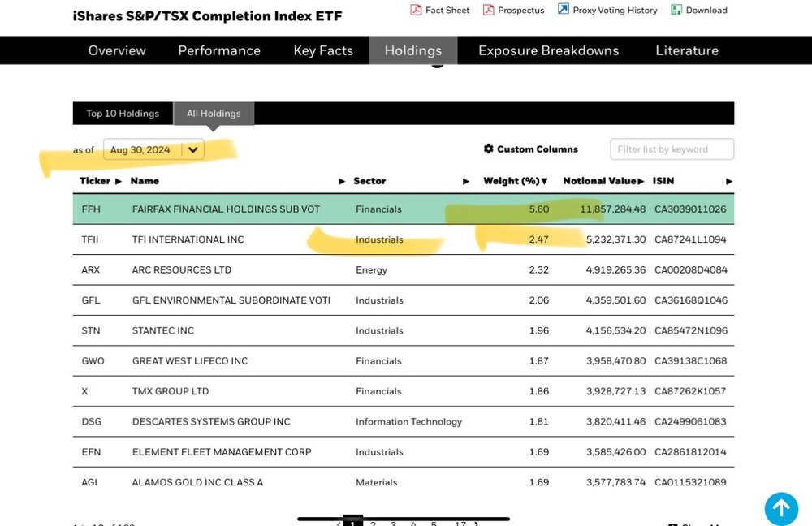Switch to Top 10 Holdings tab
Image resolution: width=812 pixels, height=526 pixels.
(x=123, y=114)
